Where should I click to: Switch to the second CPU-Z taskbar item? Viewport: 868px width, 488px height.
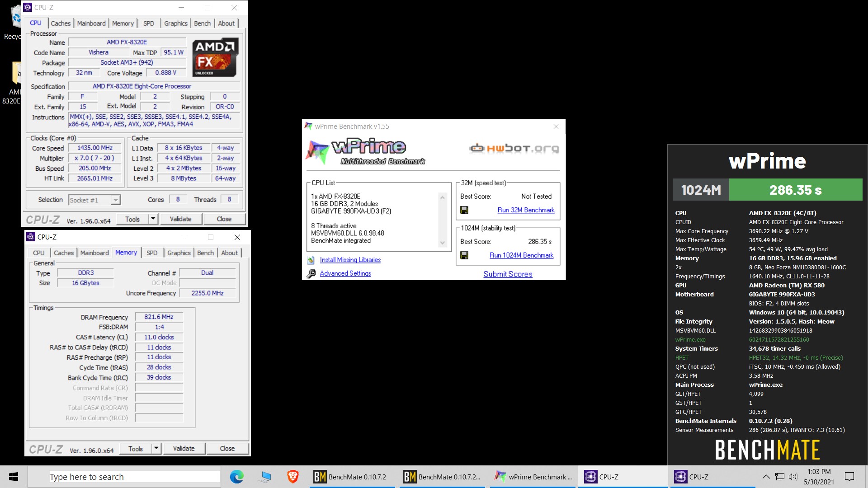[712, 477]
